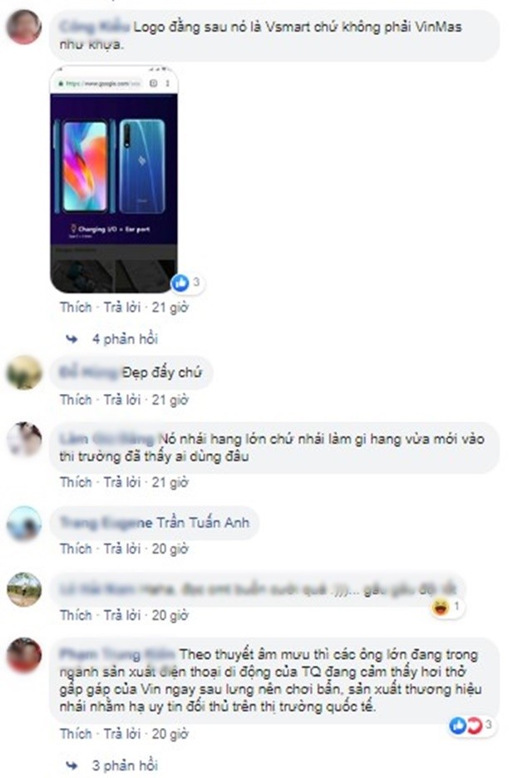Open avatar of the Trần Tuấn Anh tag commenter

point(24,524)
